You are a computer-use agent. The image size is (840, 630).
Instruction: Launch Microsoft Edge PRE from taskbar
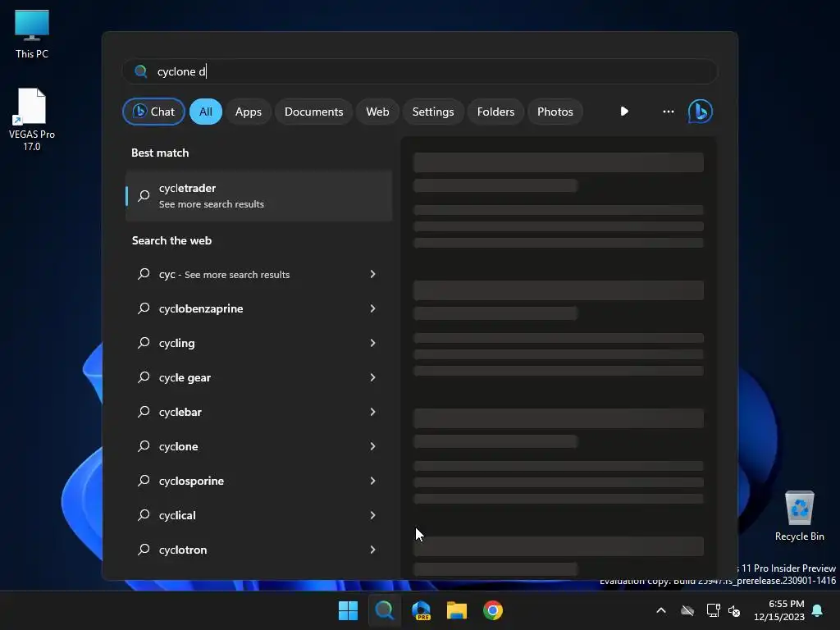[x=421, y=610]
